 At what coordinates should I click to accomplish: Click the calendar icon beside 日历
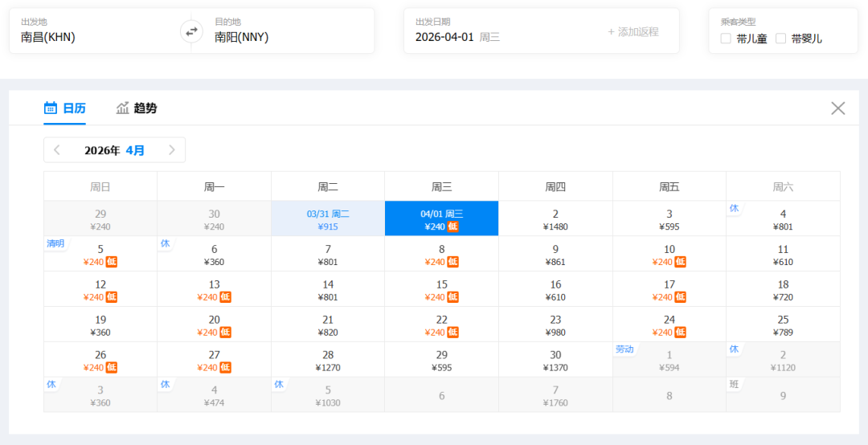(x=51, y=108)
